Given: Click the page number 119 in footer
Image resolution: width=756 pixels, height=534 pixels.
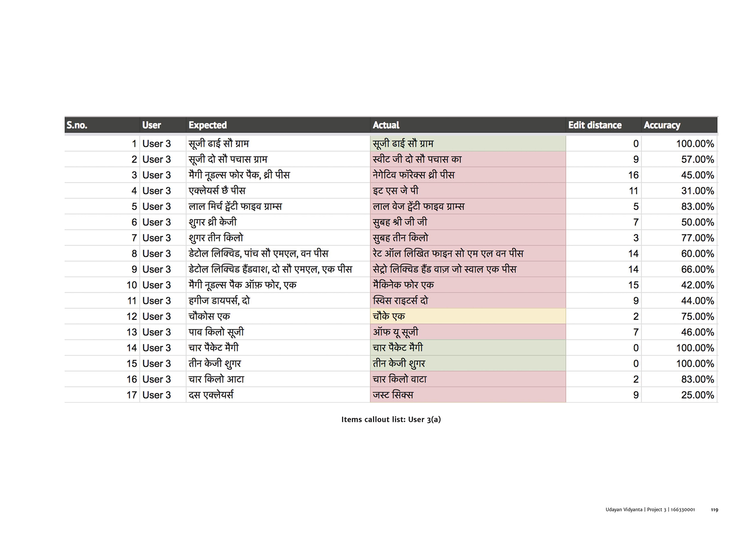Looking at the screenshot, I should tap(714, 510).
